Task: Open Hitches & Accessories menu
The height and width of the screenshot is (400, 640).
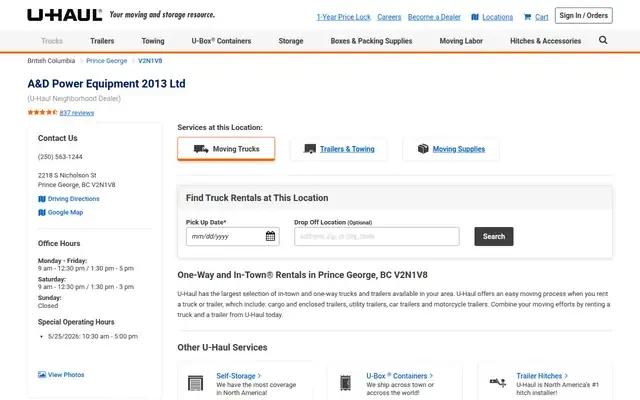Action: click(x=545, y=41)
